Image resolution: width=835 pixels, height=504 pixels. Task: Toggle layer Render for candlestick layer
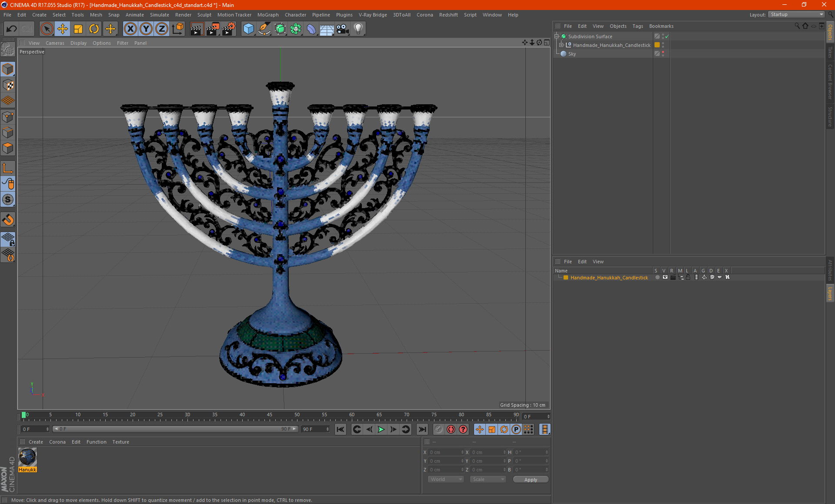click(x=673, y=277)
